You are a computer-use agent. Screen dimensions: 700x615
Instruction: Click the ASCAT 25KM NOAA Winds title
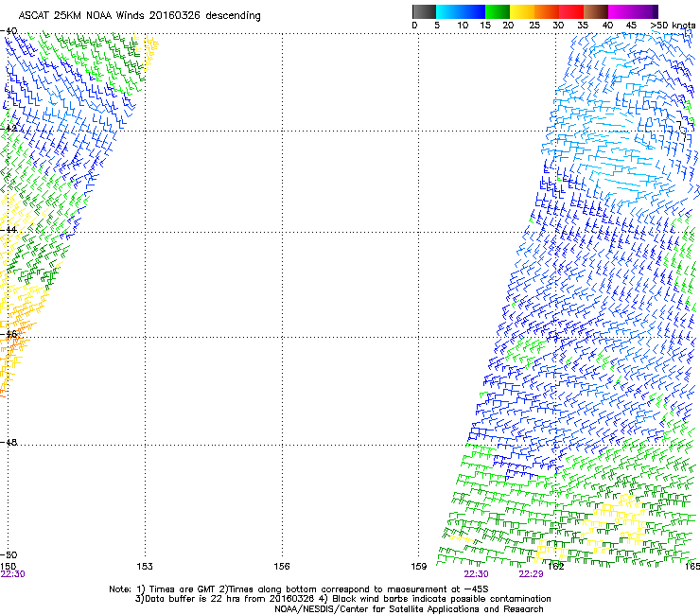tap(139, 16)
